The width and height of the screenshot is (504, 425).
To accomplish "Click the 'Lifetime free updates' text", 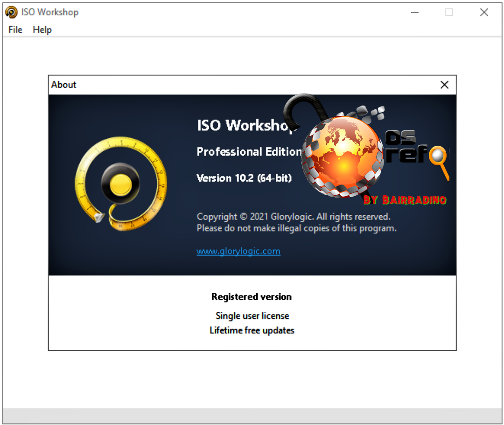I will pyautogui.click(x=252, y=330).
